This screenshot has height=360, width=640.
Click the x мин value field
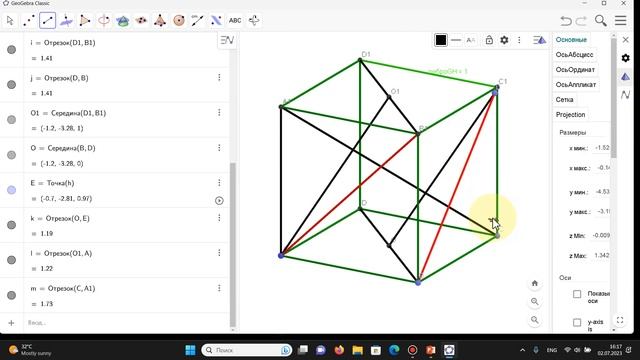click(602, 148)
